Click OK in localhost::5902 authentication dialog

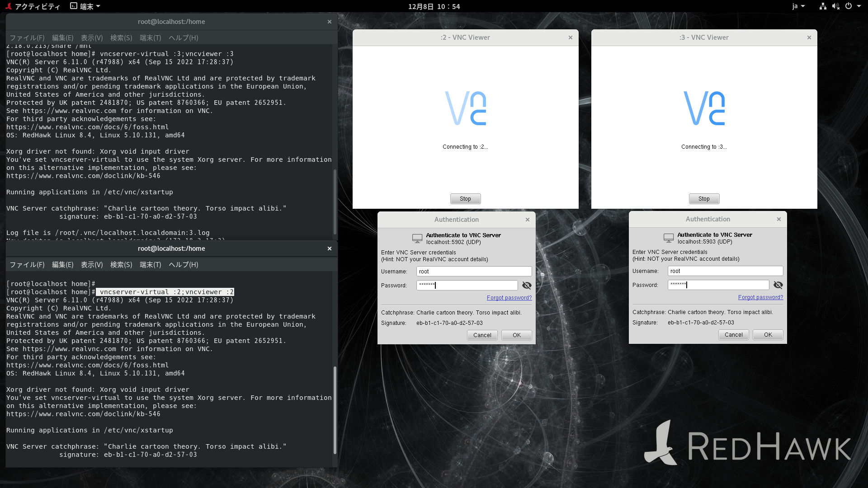517,335
